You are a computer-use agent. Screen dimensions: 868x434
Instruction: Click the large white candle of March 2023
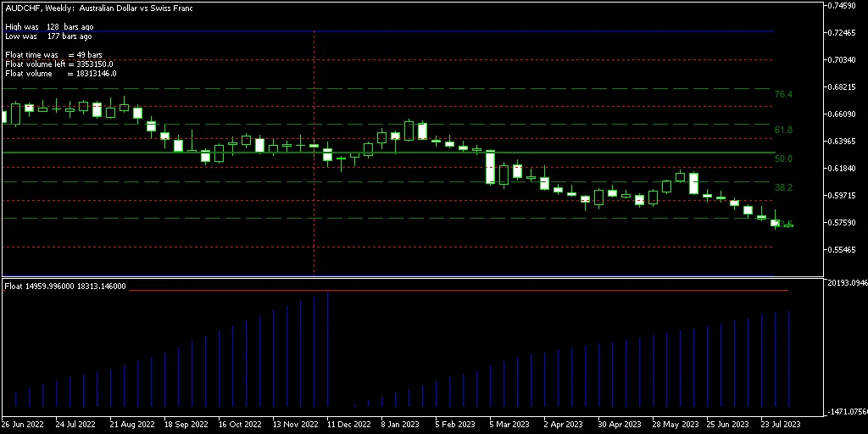coord(490,167)
